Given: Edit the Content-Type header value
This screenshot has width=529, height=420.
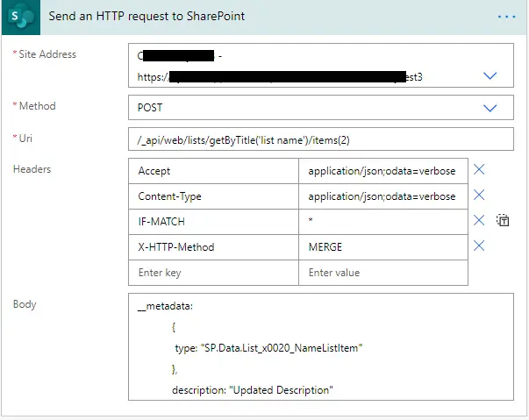Looking at the screenshot, I should [383, 196].
